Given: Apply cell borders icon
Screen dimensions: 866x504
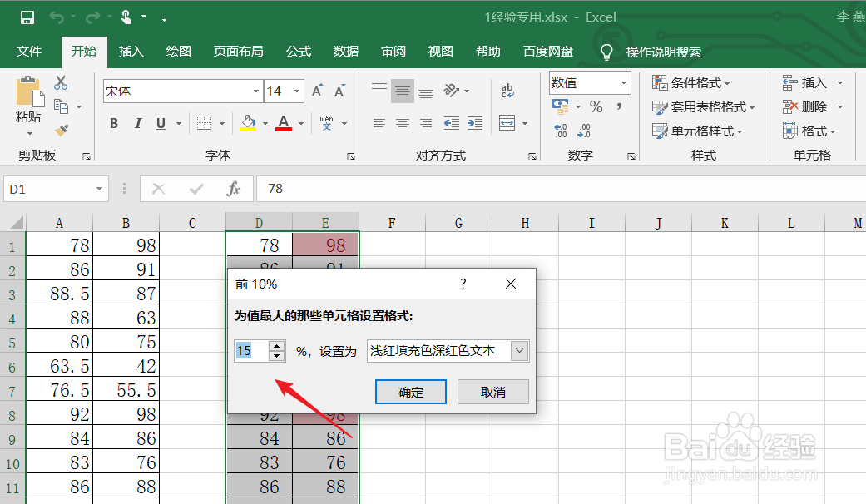Looking at the screenshot, I should pyautogui.click(x=205, y=123).
